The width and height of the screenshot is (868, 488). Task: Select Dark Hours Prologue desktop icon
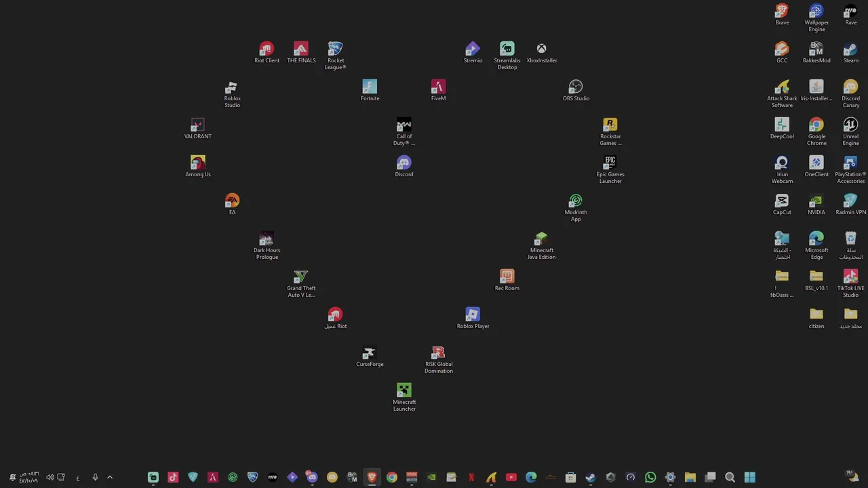[x=267, y=245]
